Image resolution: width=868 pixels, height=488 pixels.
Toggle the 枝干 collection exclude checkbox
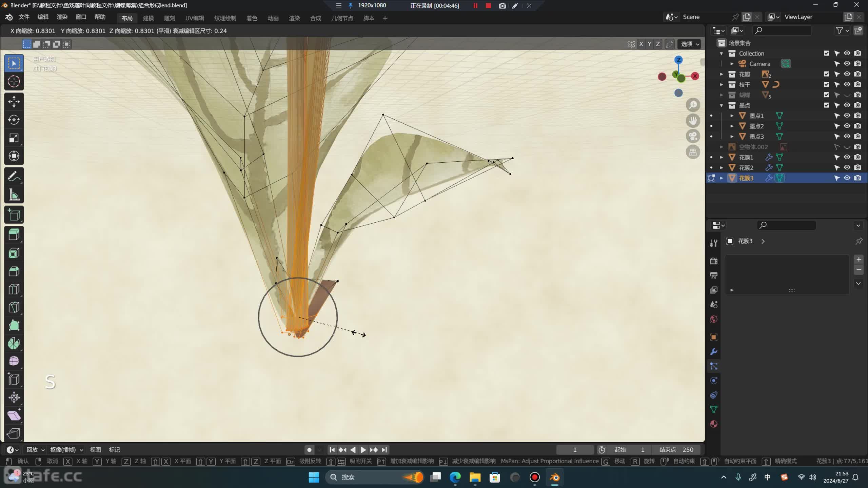point(827,84)
